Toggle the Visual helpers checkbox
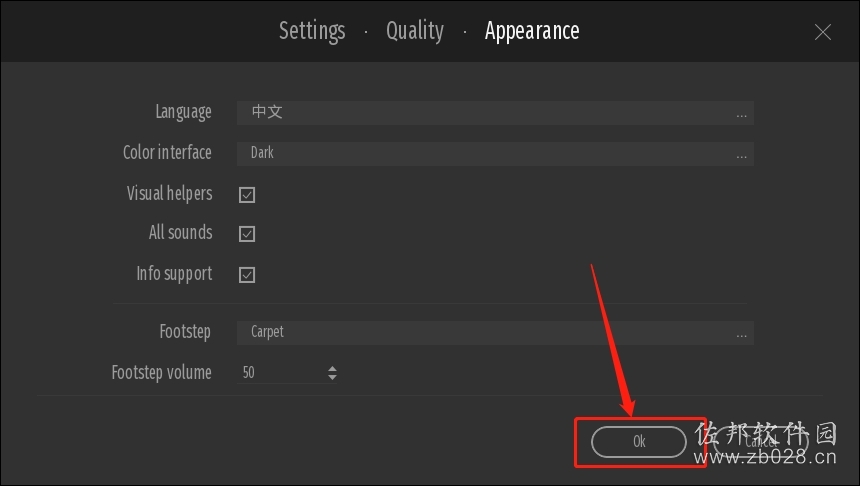860x486 pixels. [x=247, y=195]
